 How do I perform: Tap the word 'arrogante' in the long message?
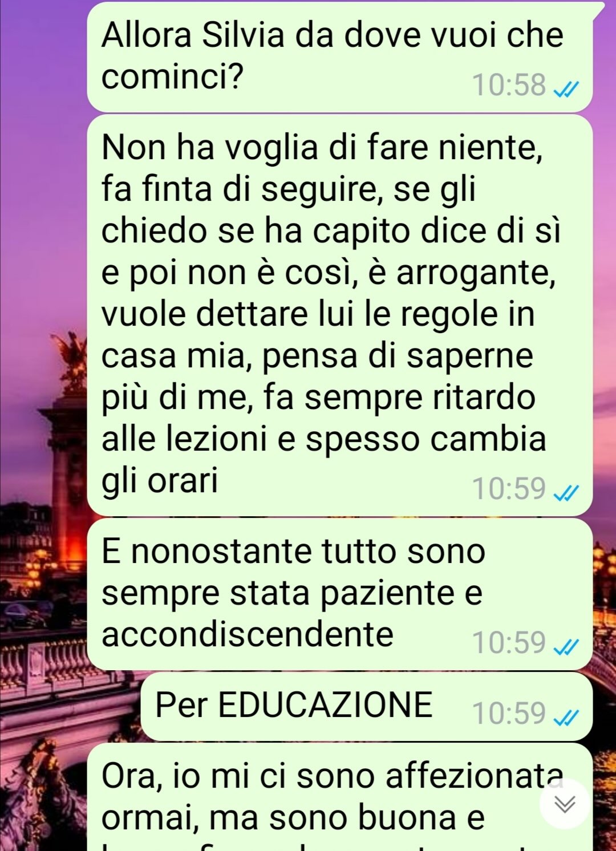tap(475, 274)
